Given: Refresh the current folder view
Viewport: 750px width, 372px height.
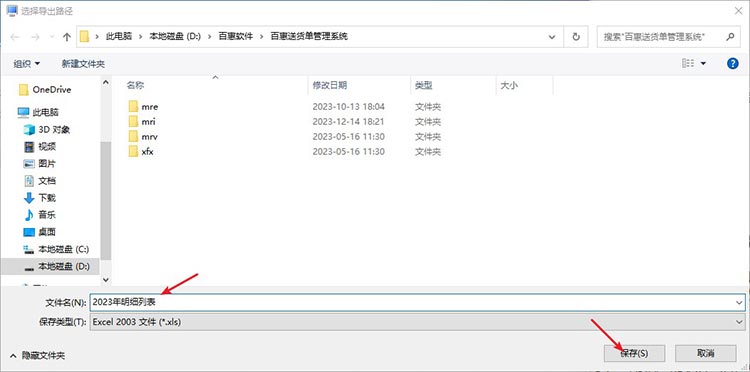Looking at the screenshot, I should coord(576,36).
